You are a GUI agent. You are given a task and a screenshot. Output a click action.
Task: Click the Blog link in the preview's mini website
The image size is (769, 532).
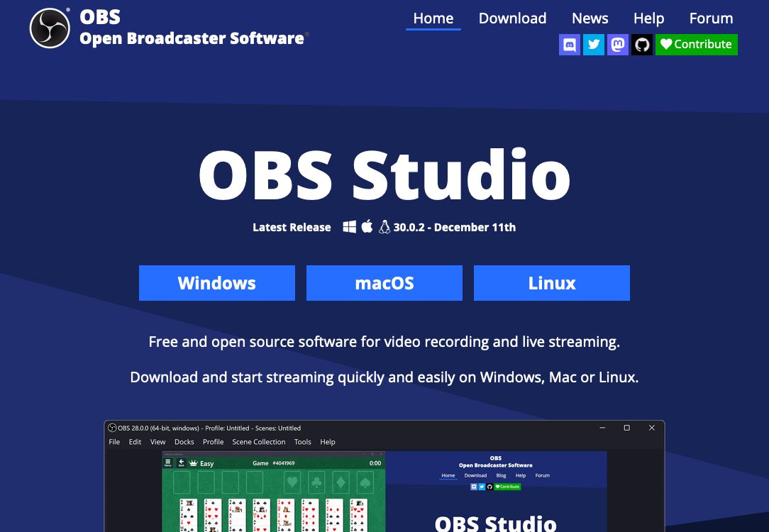pos(502,476)
